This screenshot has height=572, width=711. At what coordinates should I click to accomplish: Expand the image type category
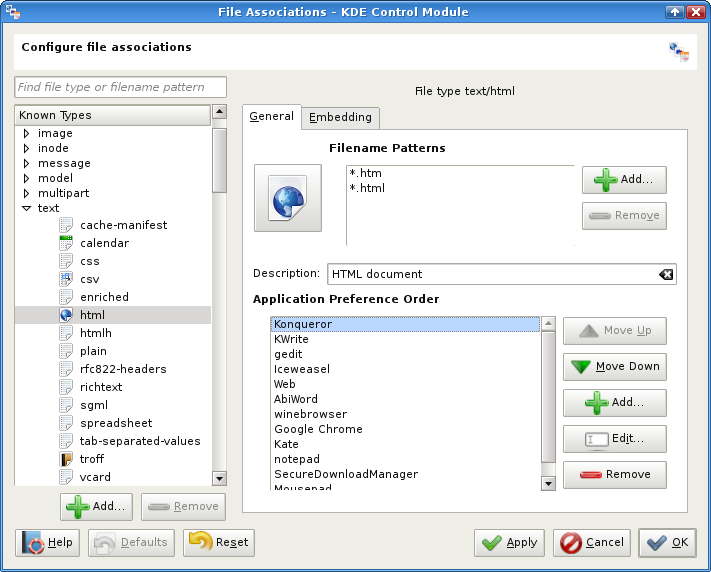tap(26, 133)
